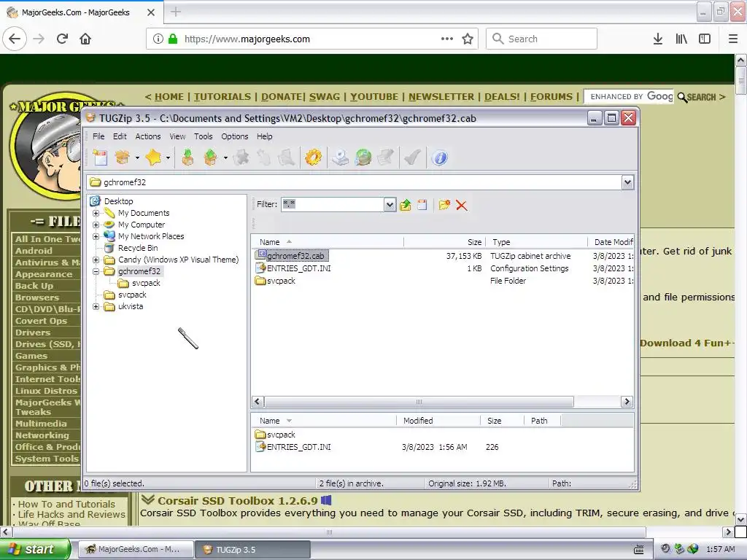The width and height of the screenshot is (747, 560).
Task: Create a new archive in TUGZip toolbar
Action: (100, 157)
